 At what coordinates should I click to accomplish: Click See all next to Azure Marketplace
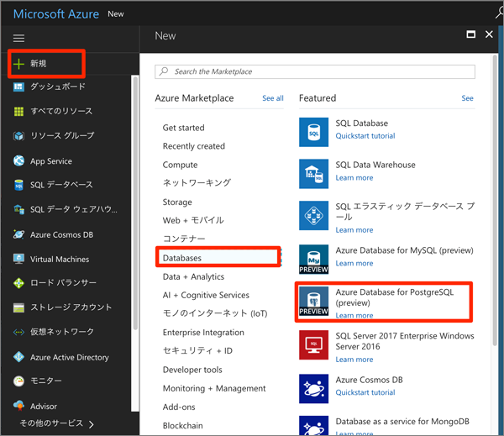(272, 98)
